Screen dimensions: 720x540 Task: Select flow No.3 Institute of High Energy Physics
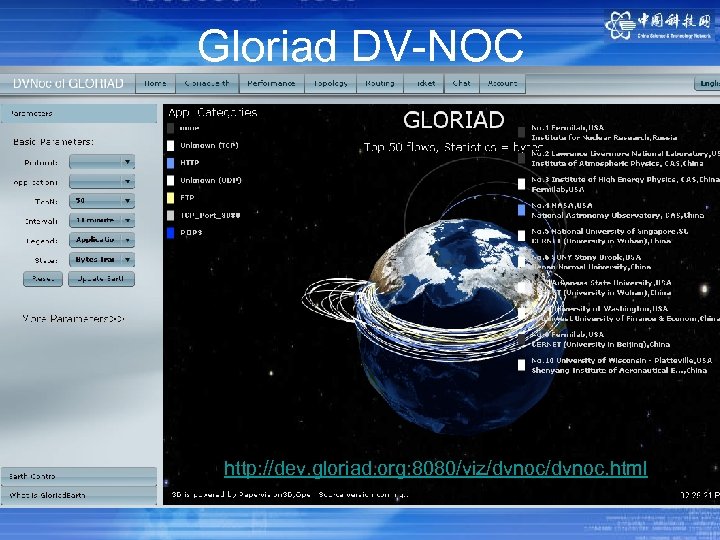pyautogui.click(x=625, y=184)
